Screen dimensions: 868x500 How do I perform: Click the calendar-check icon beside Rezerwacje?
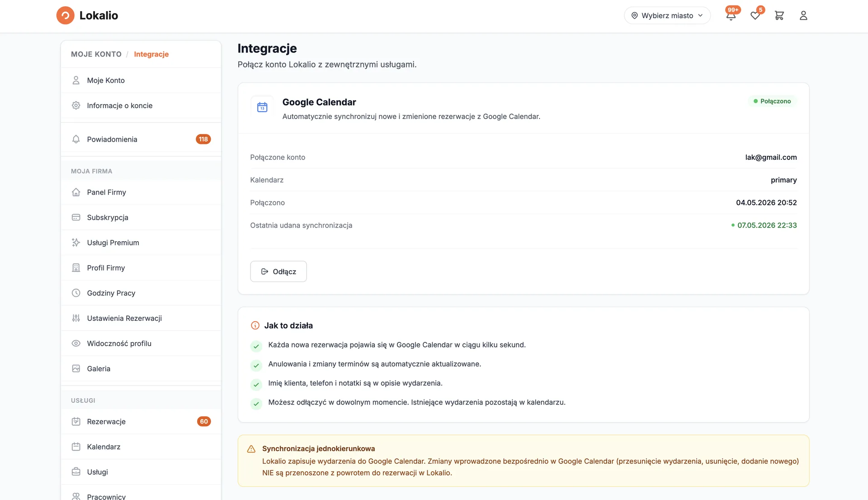(76, 422)
